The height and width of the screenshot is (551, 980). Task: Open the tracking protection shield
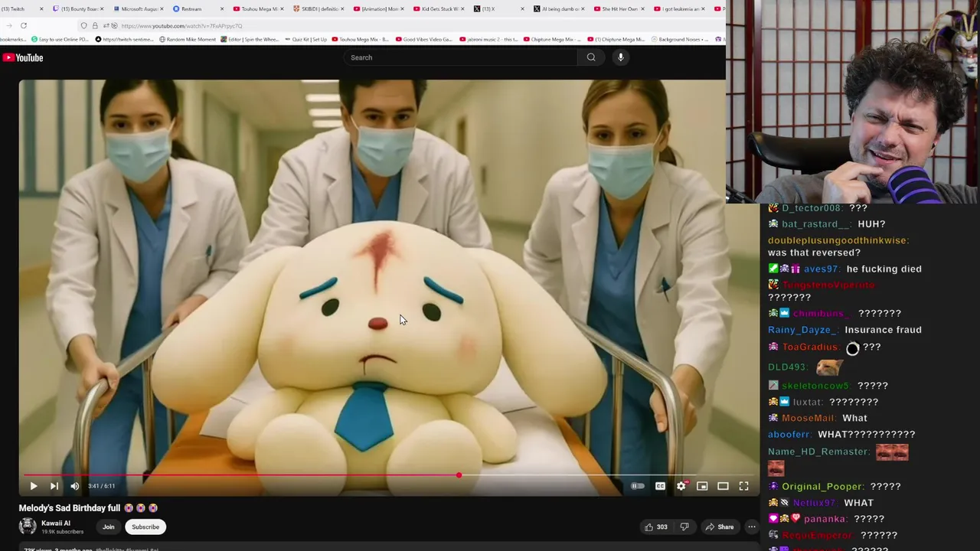point(84,26)
